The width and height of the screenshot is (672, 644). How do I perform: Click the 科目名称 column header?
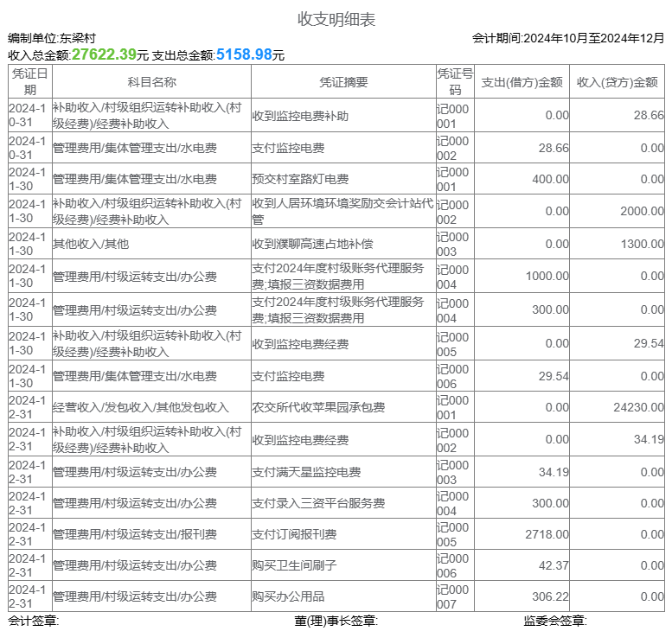point(151,81)
